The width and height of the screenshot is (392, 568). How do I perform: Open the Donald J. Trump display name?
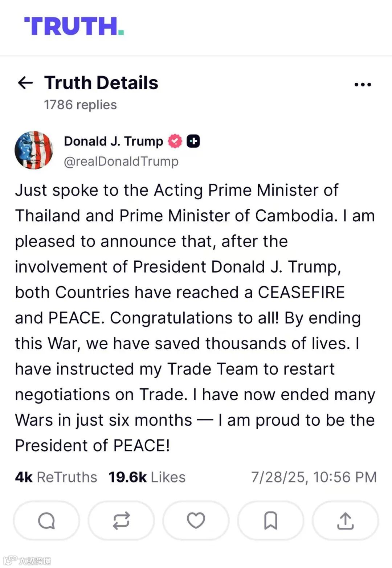click(x=114, y=141)
